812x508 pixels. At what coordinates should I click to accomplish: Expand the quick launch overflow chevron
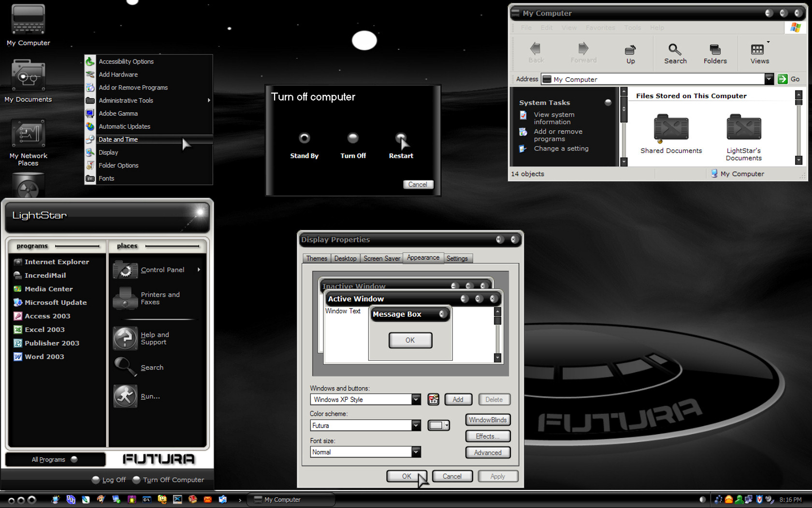(240, 500)
